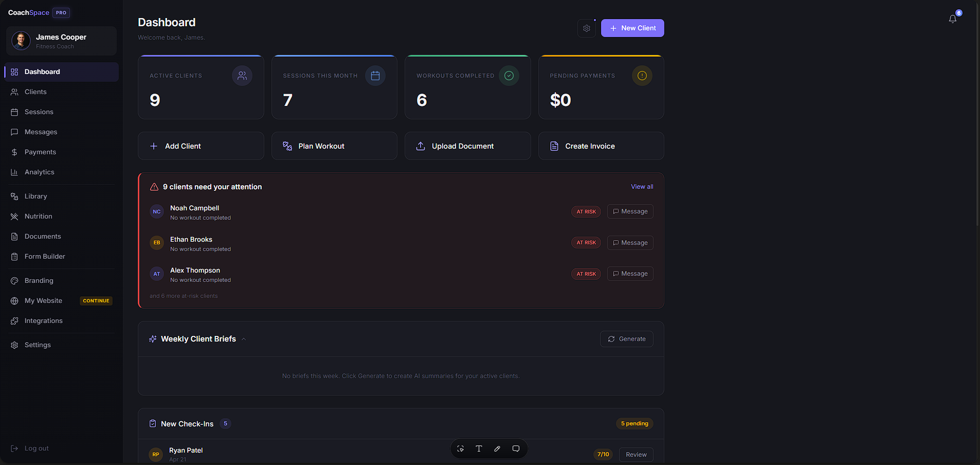The width and height of the screenshot is (980, 465).
Task: Open the Documents sidebar item
Action: pyautogui.click(x=61, y=237)
